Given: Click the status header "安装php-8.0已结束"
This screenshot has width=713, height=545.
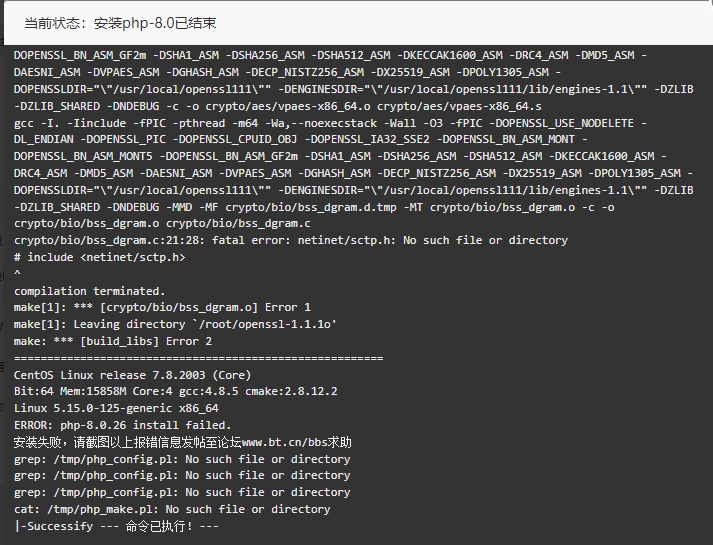Looking at the screenshot, I should [x=155, y=23].
